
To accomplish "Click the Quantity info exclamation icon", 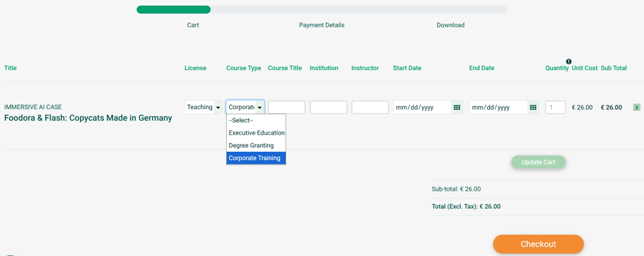I will (x=569, y=61).
